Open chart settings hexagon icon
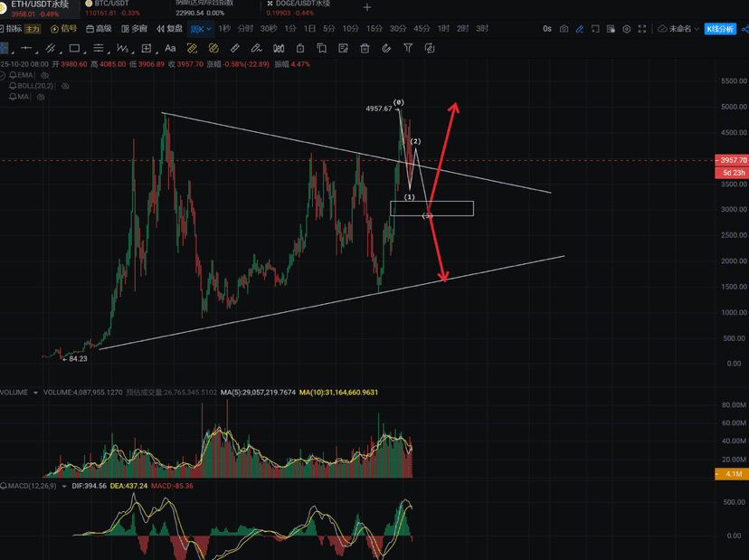This screenshot has width=749, height=560. tap(628, 29)
